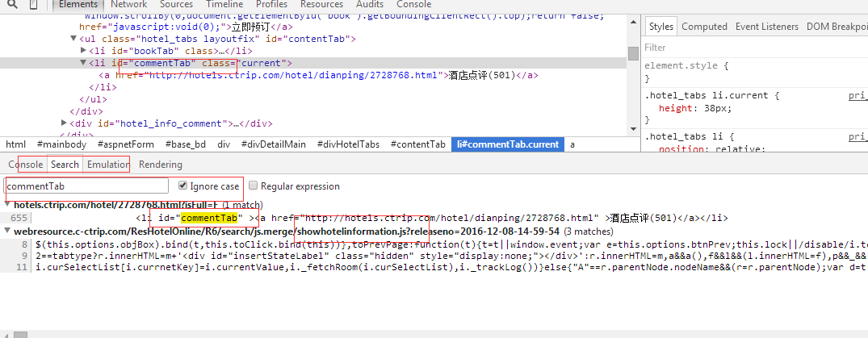Image resolution: width=868 pixels, height=338 pixels.
Task: Open search result line 11
Action: pyautogui.click(x=434, y=267)
